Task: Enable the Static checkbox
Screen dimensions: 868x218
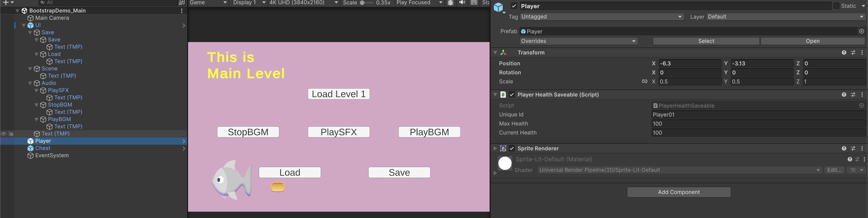Action: pyautogui.click(x=836, y=6)
